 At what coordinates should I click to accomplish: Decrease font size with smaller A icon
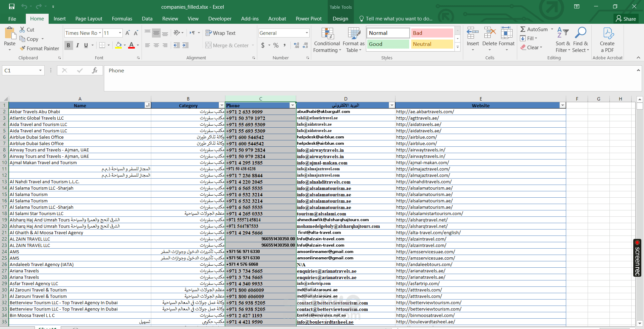pos(136,33)
